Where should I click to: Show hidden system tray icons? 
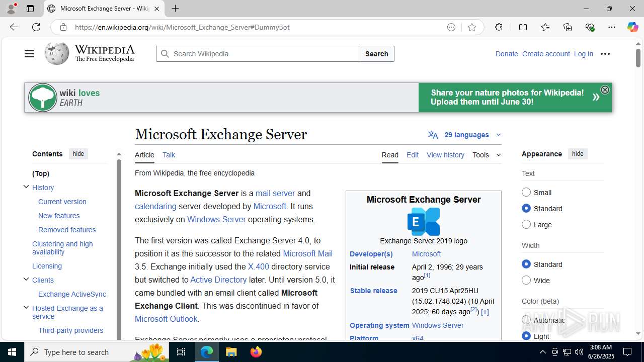542,352
